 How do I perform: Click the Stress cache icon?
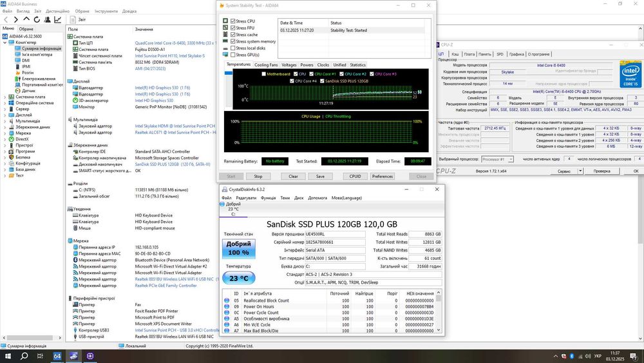tap(225, 34)
